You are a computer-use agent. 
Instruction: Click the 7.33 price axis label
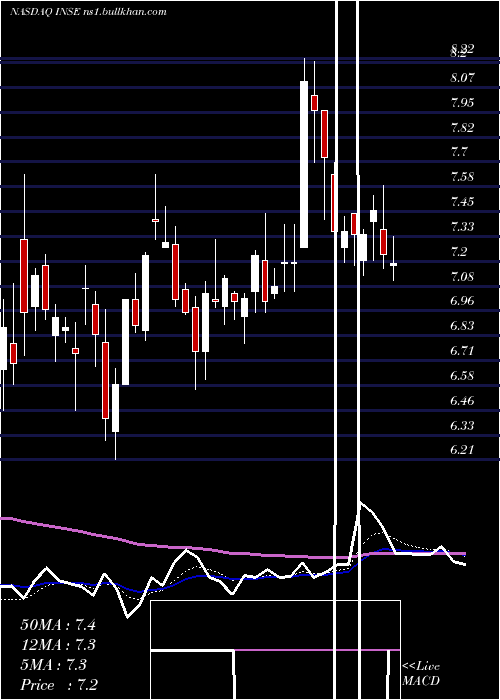[x=462, y=227]
